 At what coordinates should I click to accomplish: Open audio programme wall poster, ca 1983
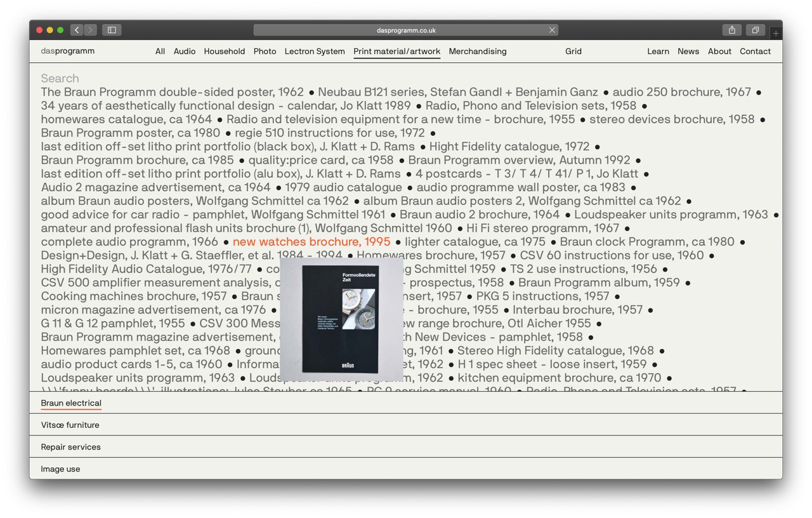pyautogui.click(x=521, y=187)
